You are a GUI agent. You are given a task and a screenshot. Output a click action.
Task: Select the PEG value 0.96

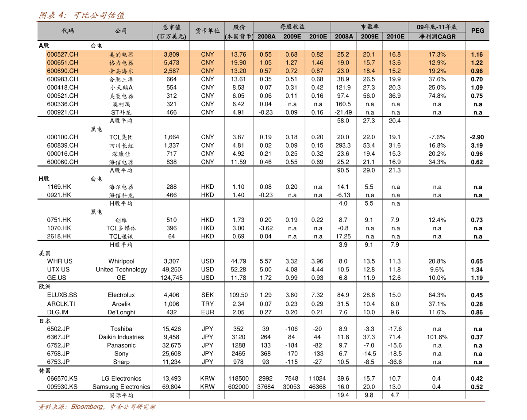pyautogui.click(x=477, y=71)
